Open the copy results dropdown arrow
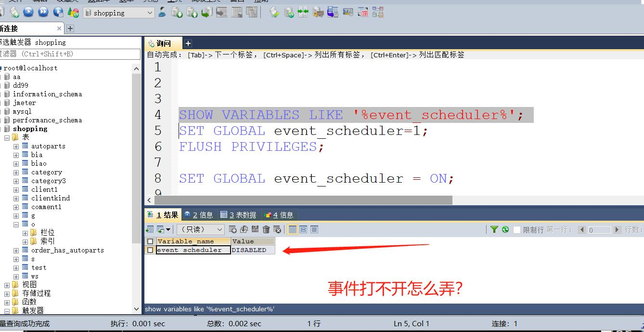Viewport: 644px width, 332px height. (x=168, y=229)
